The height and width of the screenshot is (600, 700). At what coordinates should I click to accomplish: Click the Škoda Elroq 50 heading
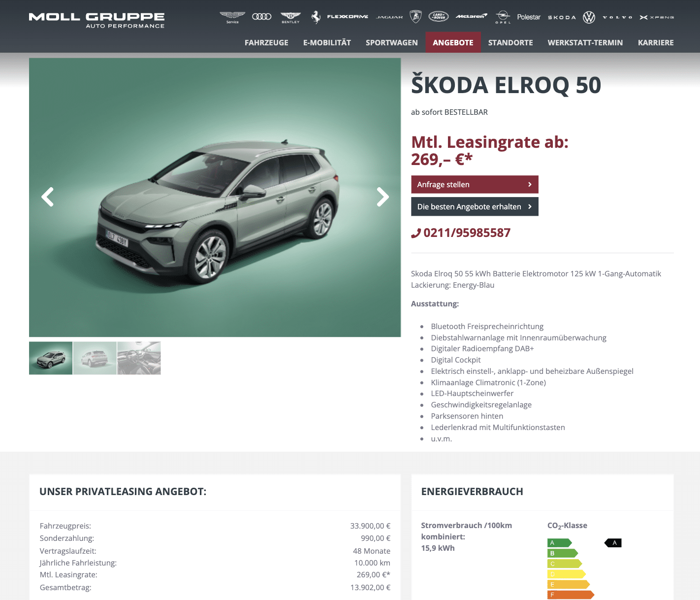506,85
